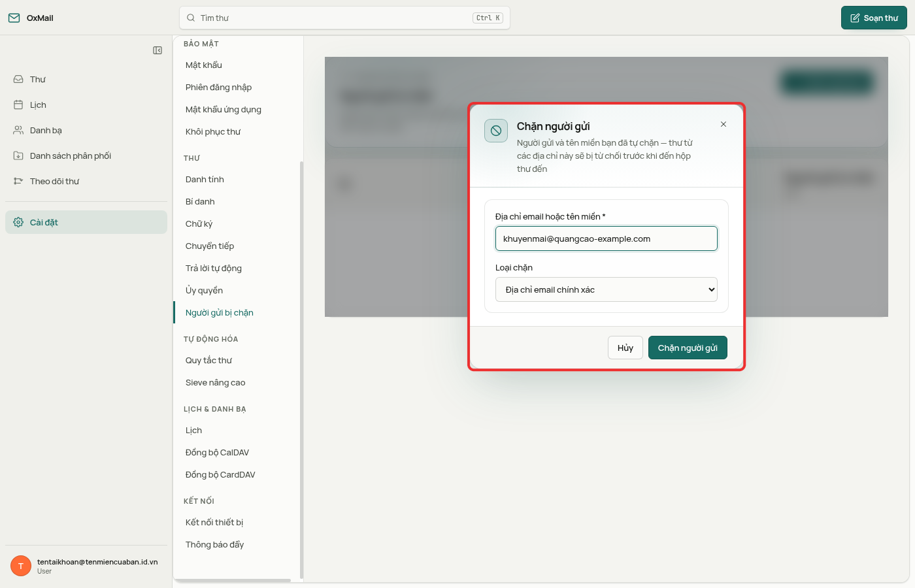The width and height of the screenshot is (915, 588).
Task: Click the Theo dõi thư tracking icon
Action: click(x=18, y=181)
